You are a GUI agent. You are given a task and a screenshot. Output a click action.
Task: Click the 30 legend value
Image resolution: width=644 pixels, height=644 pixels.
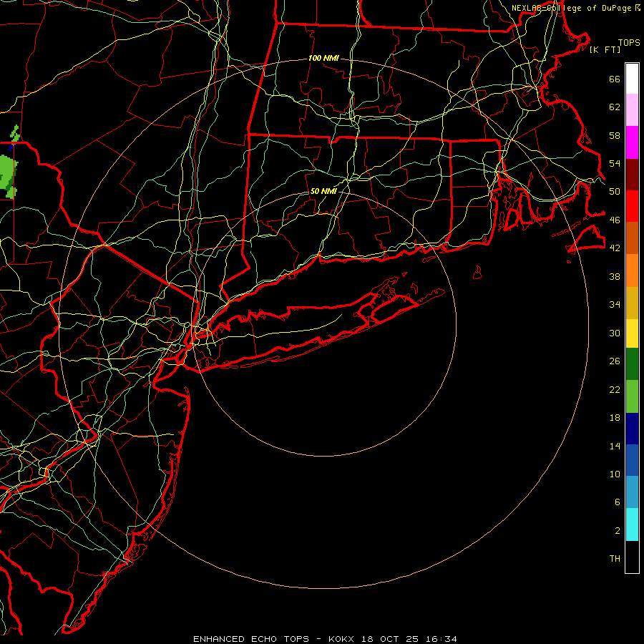pos(615,333)
